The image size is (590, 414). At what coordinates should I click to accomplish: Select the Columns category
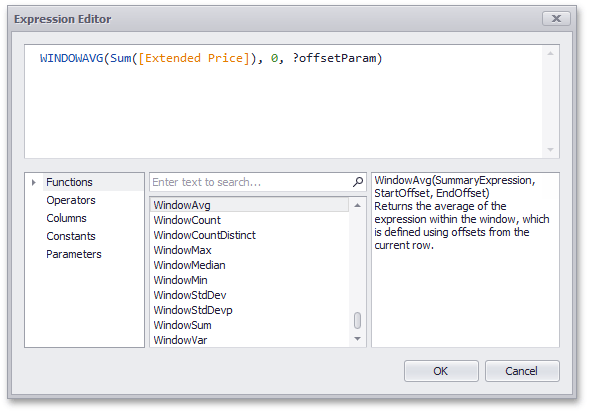(66, 218)
